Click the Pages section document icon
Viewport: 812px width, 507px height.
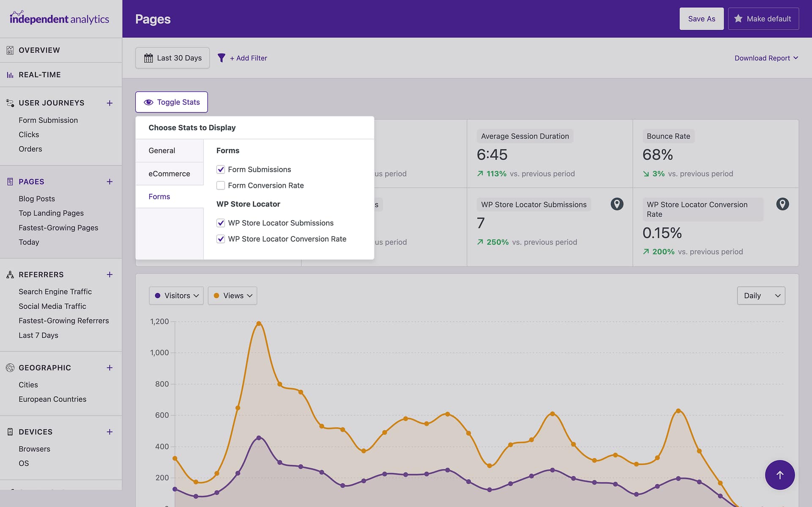pos(10,181)
